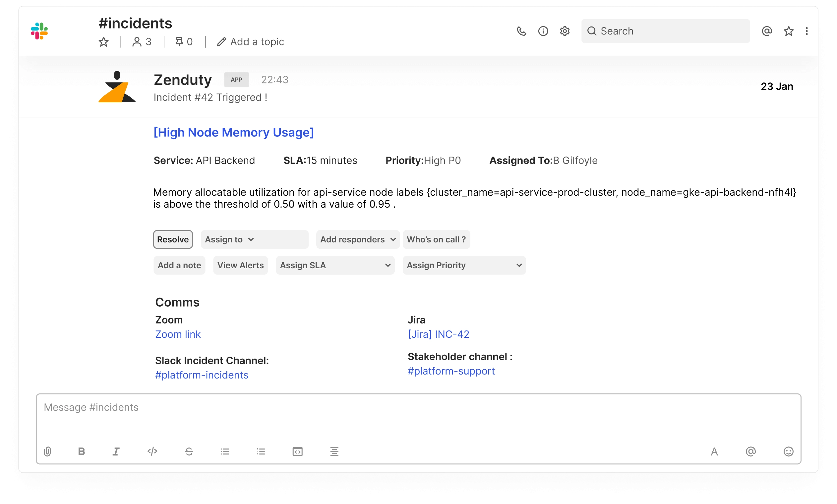This screenshot has height=504, width=837.
Task: Insert a bulleted list
Action: click(225, 451)
